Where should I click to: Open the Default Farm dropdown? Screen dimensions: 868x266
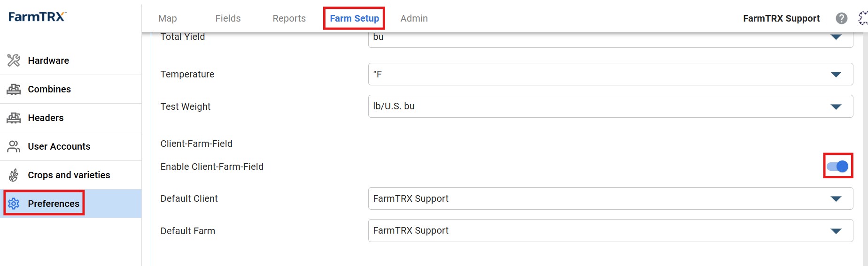pyautogui.click(x=611, y=231)
